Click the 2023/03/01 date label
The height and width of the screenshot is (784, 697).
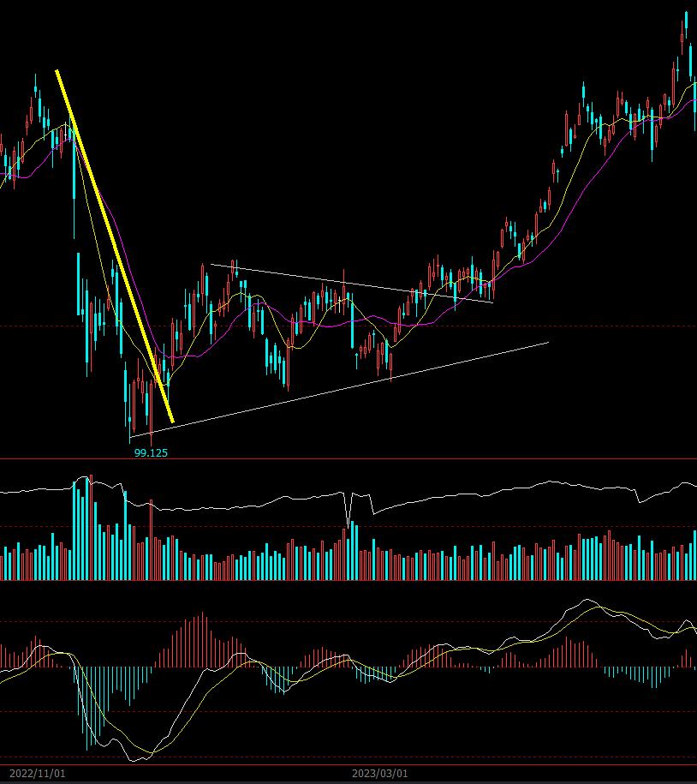point(380,774)
